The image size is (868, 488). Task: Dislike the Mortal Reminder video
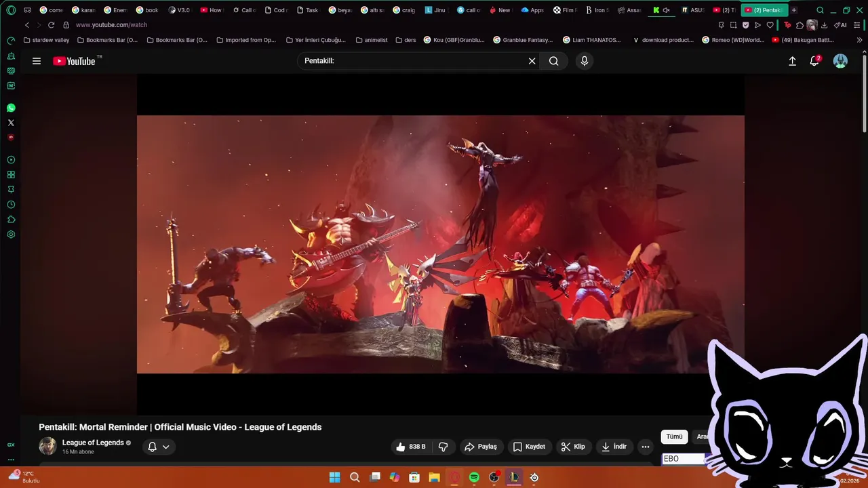pyautogui.click(x=443, y=447)
